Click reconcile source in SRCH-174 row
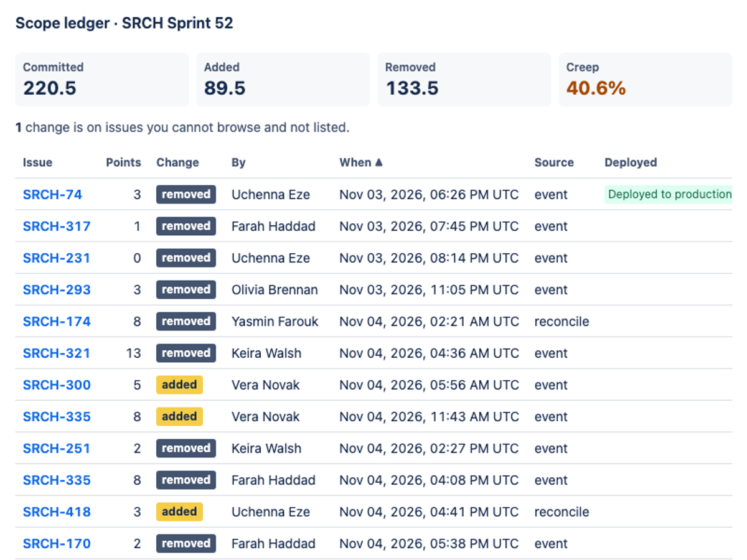Screen dimensions: 747x560 [561, 322]
